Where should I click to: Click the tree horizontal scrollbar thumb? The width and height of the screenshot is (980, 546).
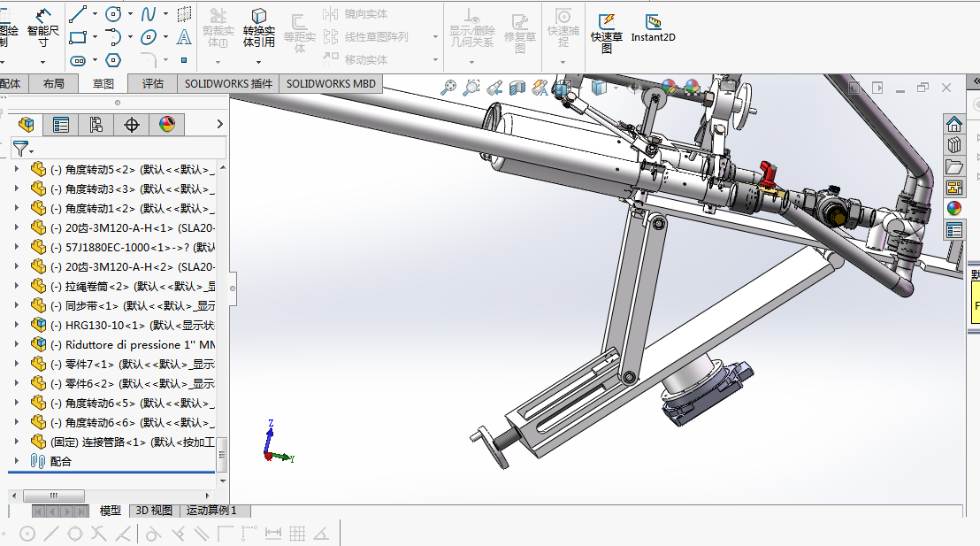(x=54, y=496)
